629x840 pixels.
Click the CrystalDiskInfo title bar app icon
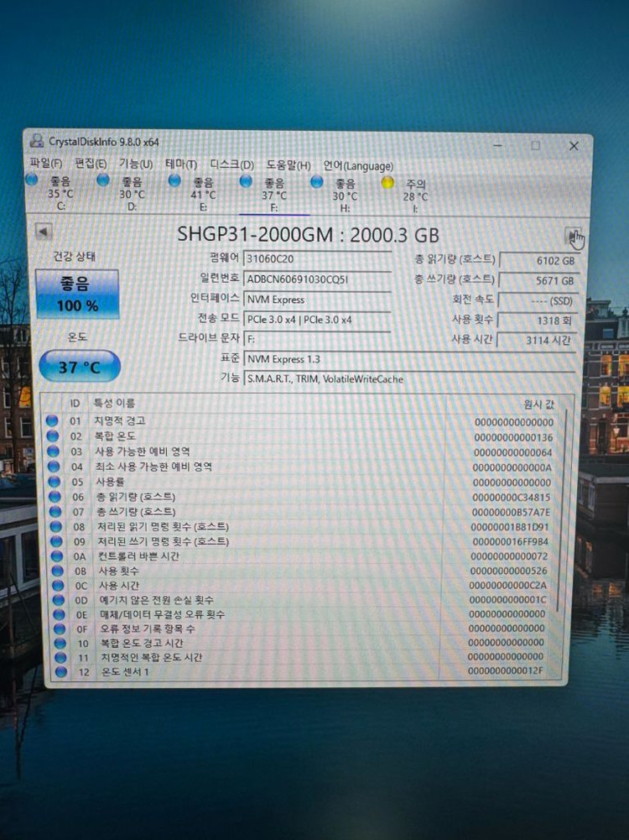[36, 142]
